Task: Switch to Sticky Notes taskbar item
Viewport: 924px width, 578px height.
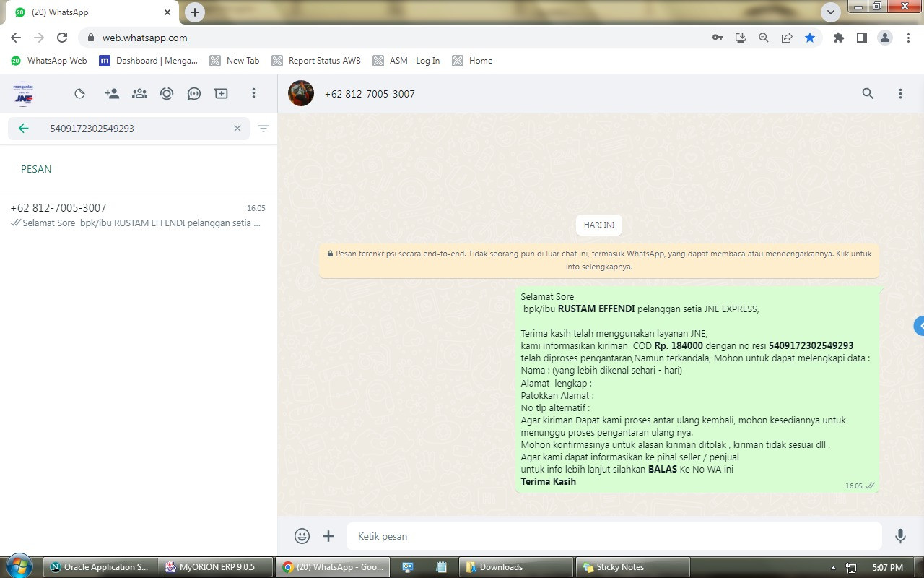Action: (x=632, y=567)
